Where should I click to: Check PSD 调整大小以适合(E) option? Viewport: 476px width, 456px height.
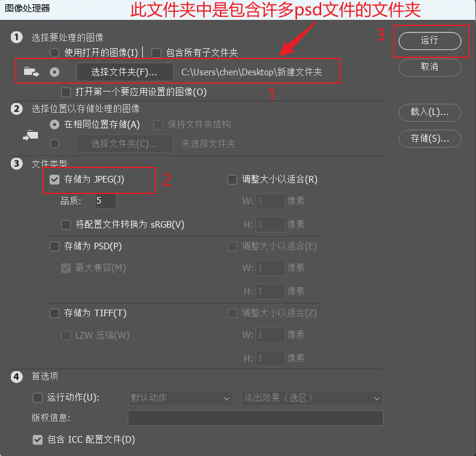232,246
